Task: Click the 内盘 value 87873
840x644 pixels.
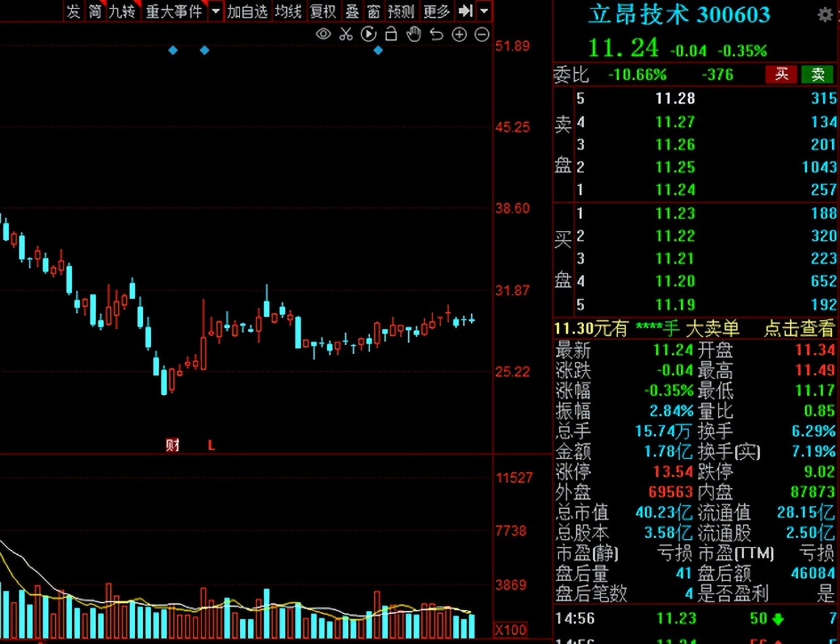Action: [x=812, y=492]
